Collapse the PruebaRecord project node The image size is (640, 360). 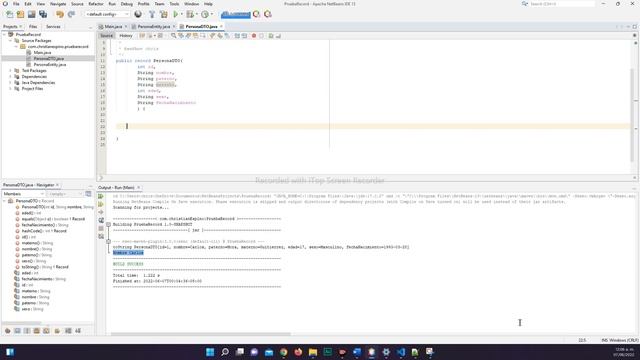pyautogui.click(x=4, y=35)
